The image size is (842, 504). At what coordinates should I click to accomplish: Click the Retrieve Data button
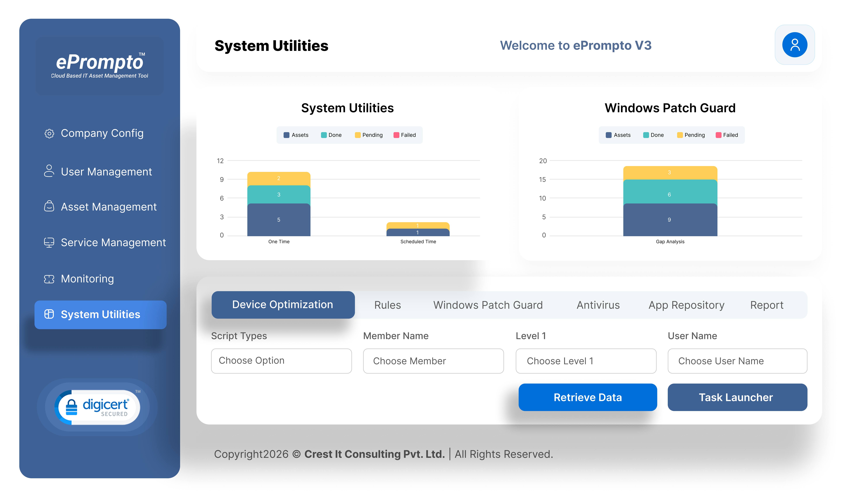pyautogui.click(x=588, y=397)
